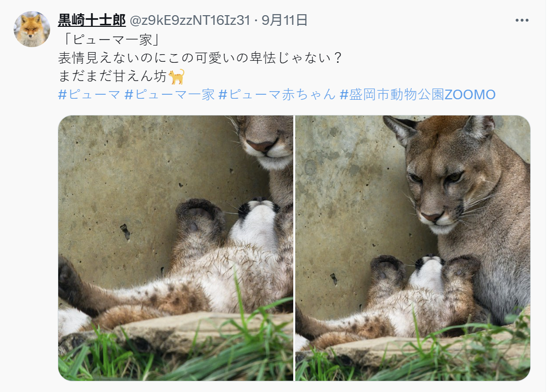Click the @z9kE9zzNT16Iz31 handle
The height and width of the screenshot is (392, 549).
click(x=190, y=20)
